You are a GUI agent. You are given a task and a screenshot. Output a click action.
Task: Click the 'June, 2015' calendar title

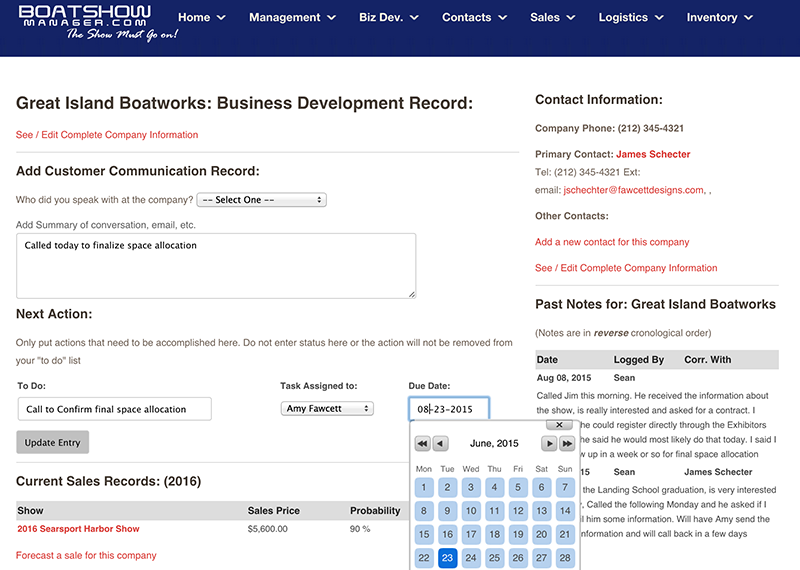point(494,443)
